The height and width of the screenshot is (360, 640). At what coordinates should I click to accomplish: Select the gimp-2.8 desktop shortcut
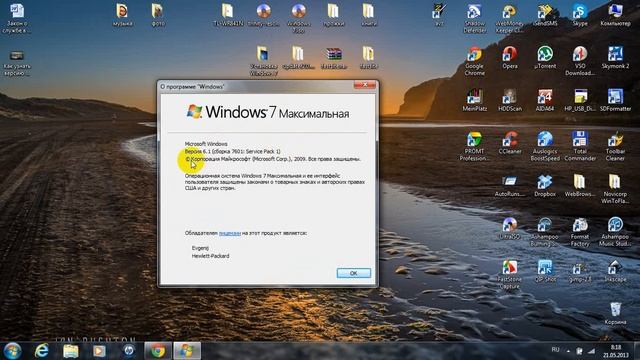pos(580,271)
